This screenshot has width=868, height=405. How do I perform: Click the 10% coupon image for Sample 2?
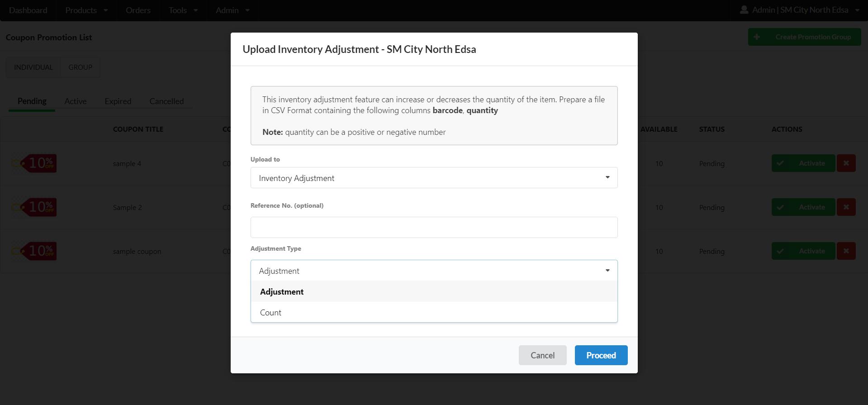click(x=34, y=207)
